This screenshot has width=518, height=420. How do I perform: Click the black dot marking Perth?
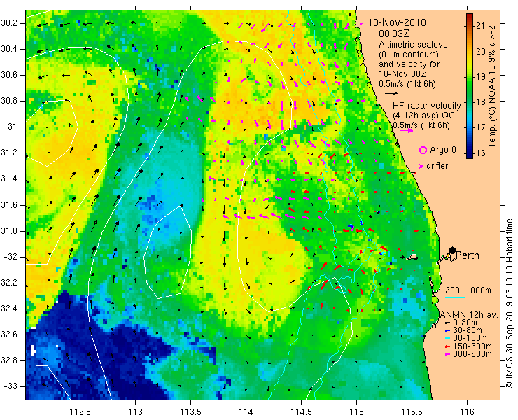click(x=452, y=250)
